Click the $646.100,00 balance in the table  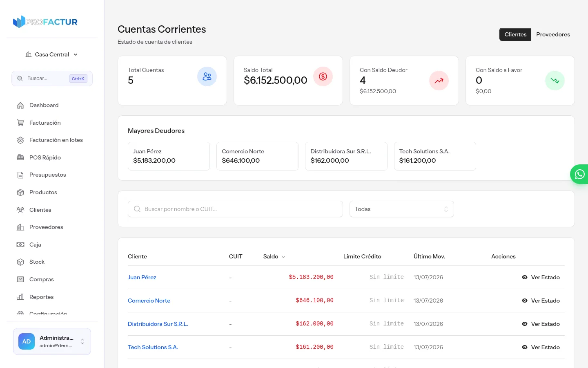(x=314, y=301)
